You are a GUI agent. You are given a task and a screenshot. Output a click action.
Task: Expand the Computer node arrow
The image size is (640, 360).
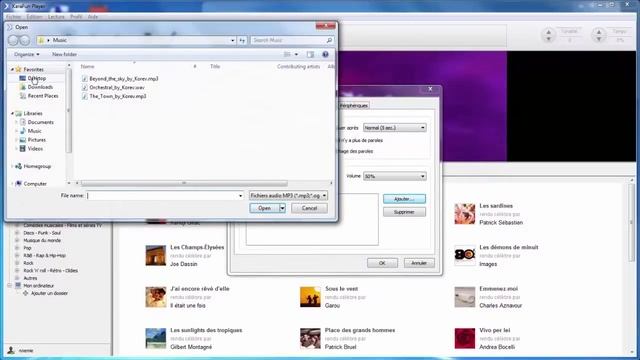12,184
